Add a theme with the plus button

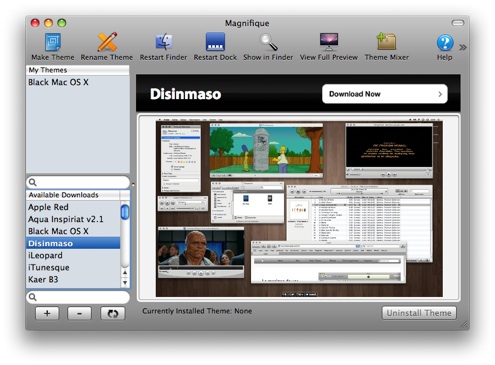click(47, 313)
